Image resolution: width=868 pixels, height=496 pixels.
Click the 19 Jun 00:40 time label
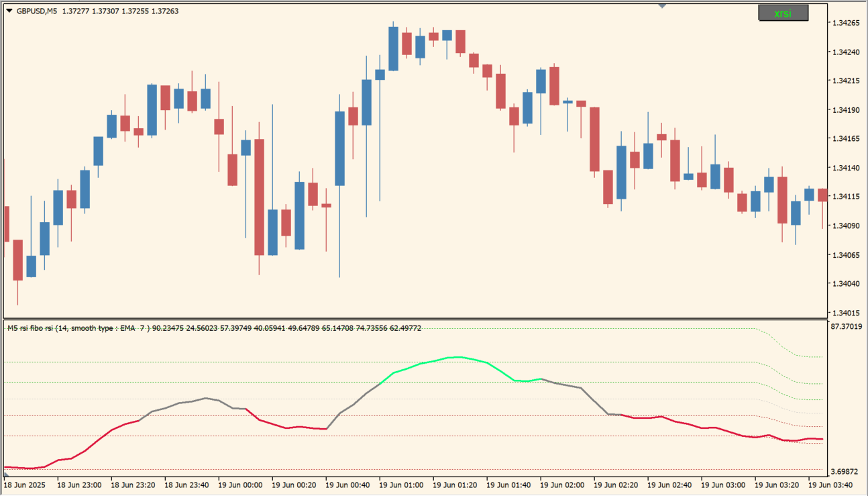pyautogui.click(x=347, y=484)
